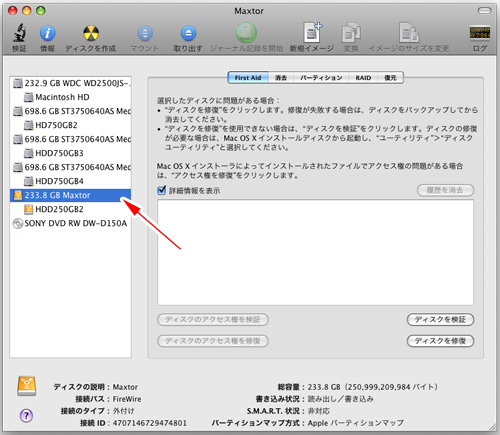The width and height of the screenshot is (500, 435).
Task: Select the 232.9 GB WDC WD2500JS disk
Action: coord(71,83)
